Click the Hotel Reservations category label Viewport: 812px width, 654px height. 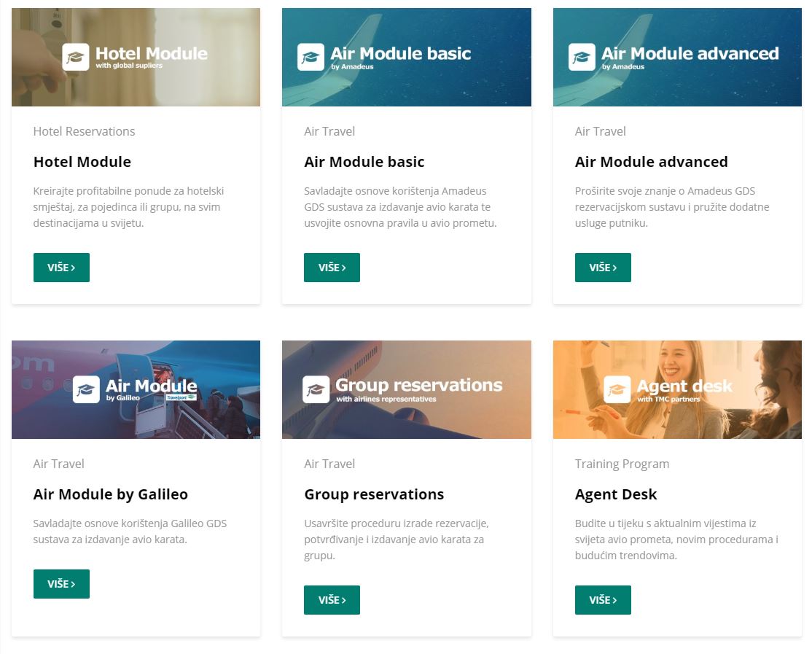[84, 131]
